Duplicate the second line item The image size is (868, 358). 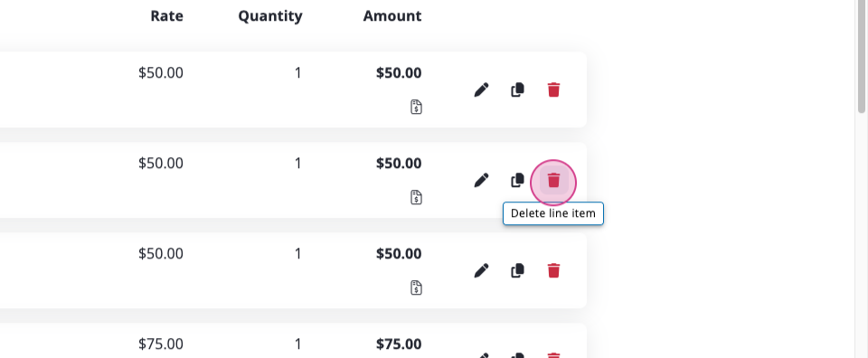(x=517, y=180)
